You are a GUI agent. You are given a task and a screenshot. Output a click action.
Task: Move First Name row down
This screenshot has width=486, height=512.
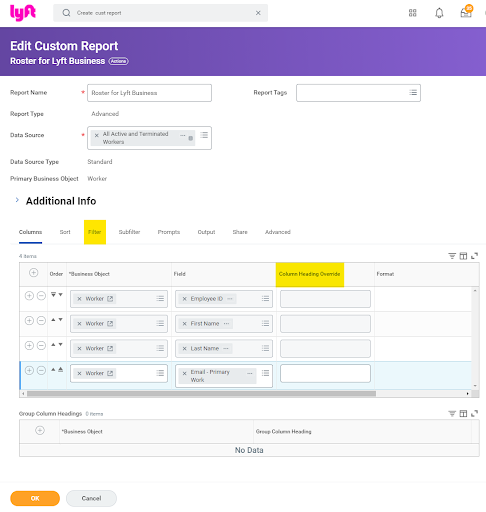(x=61, y=320)
